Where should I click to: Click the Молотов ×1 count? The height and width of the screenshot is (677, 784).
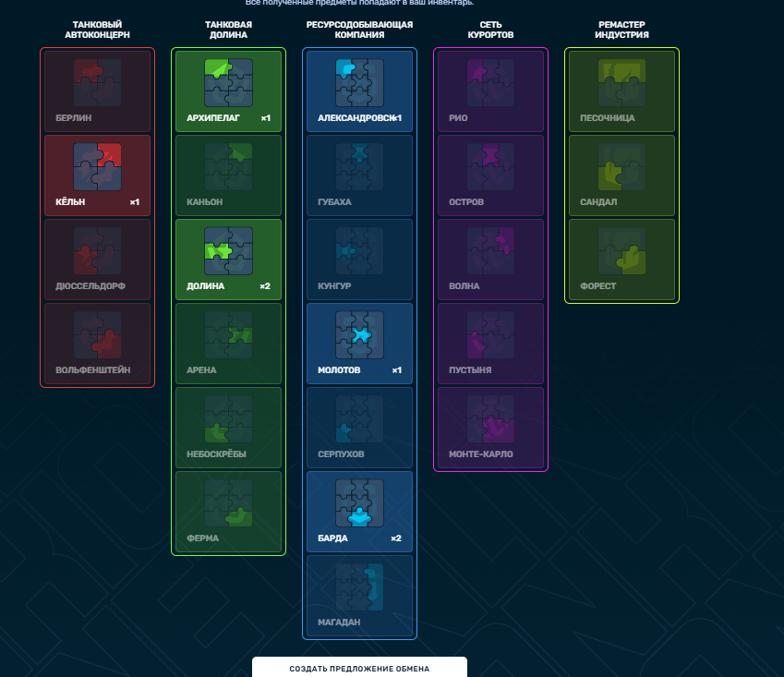pos(396,370)
